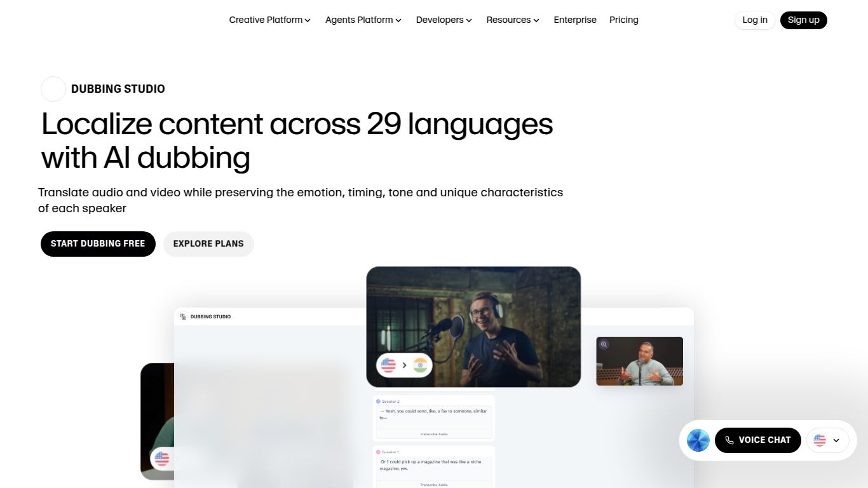The width and height of the screenshot is (868, 488).
Task: Click the US flag on the phone mockup
Action: click(162, 458)
